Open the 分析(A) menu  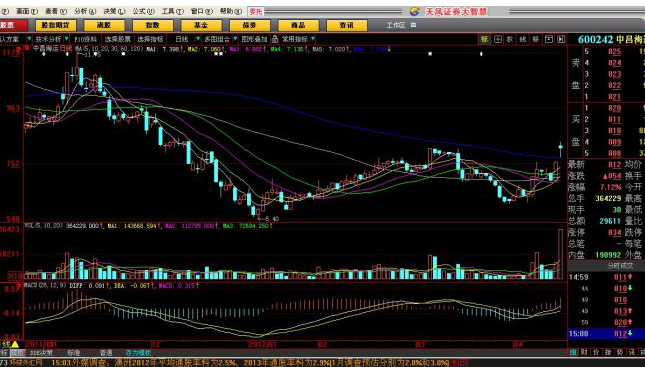coord(85,12)
